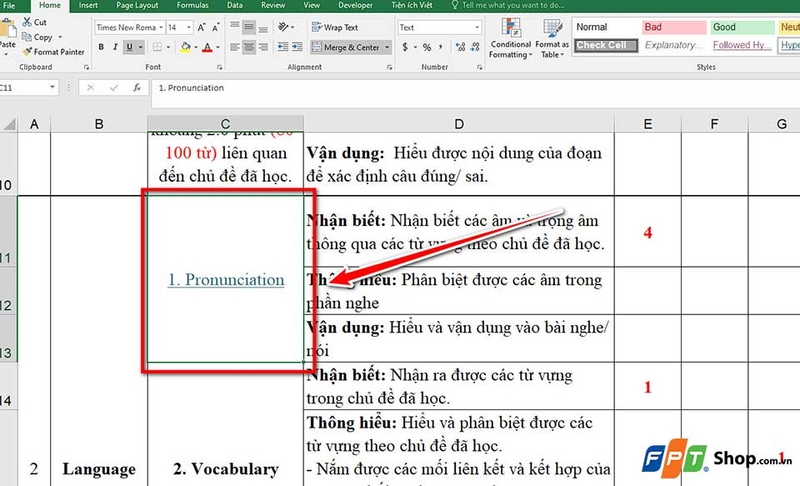The height and width of the screenshot is (486, 800).
Task: Align text left
Action: (235, 47)
